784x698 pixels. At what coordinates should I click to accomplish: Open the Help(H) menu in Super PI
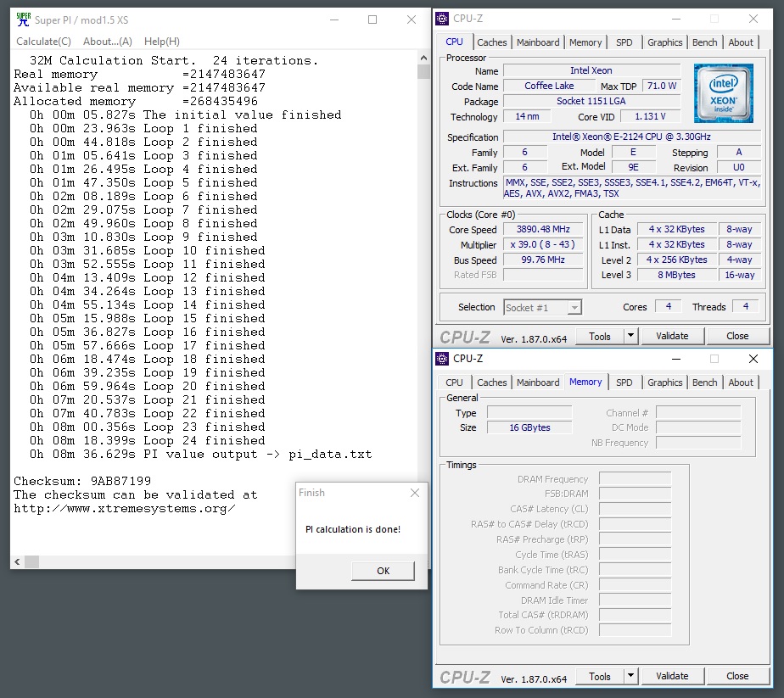point(161,42)
